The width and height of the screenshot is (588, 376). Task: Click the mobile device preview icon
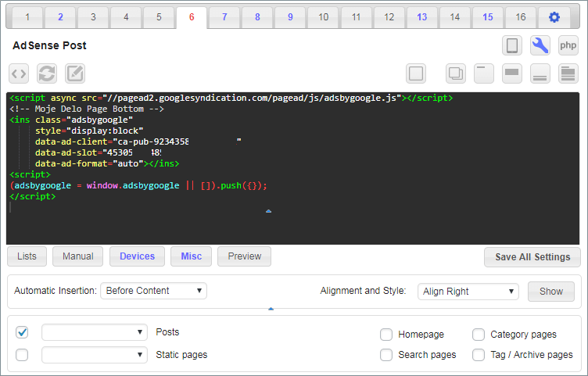512,45
